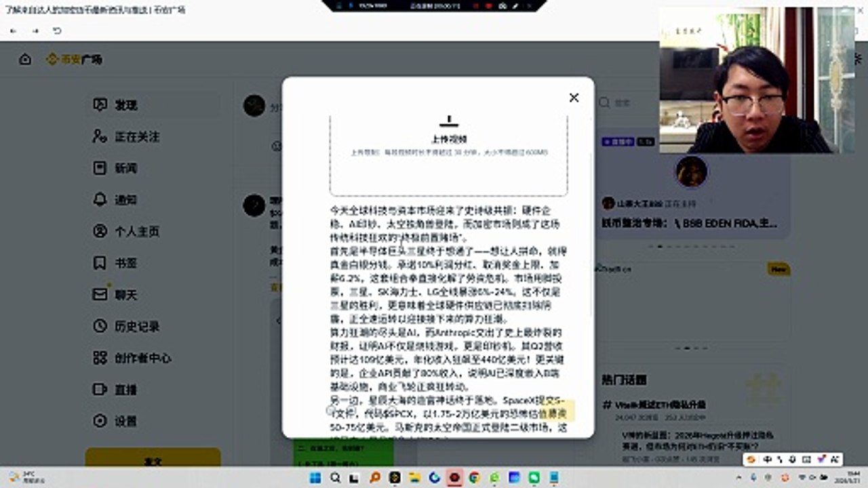Click the user avatar behind the dialog top
Image resolution: width=868 pixels, height=488 pixels.
tap(254, 106)
